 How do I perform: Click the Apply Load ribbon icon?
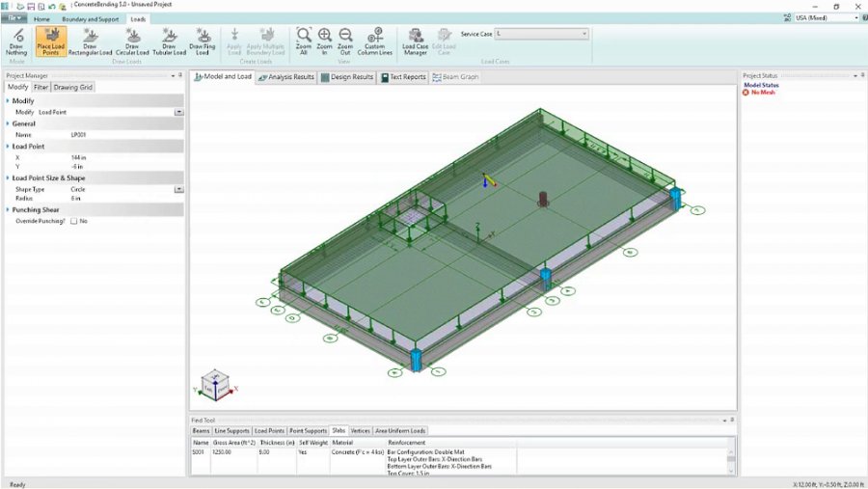tap(234, 41)
